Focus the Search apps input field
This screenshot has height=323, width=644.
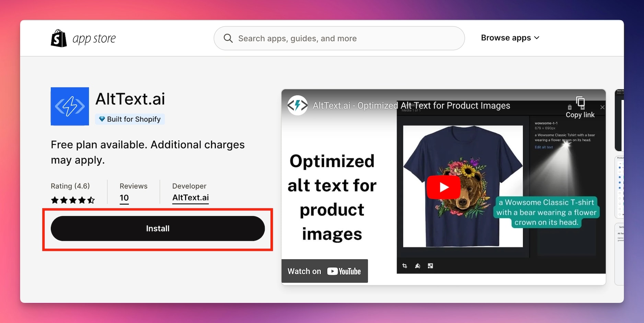[339, 38]
